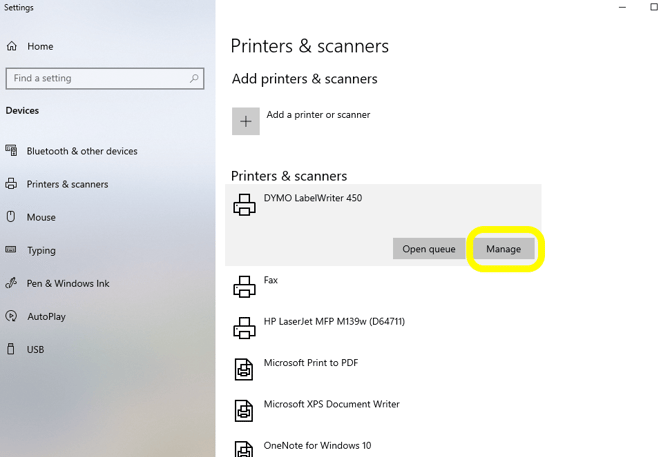Open the Home settings page
The image size is (670, 457).
click(x=41, y=46)
